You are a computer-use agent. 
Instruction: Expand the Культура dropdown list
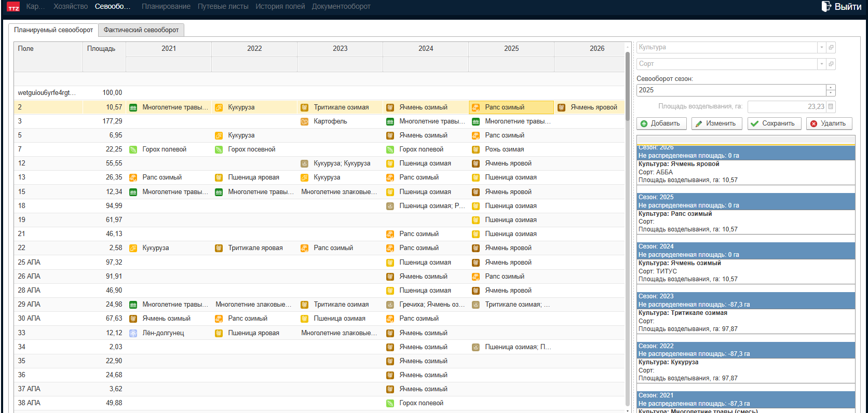click(x=821, y=47)
